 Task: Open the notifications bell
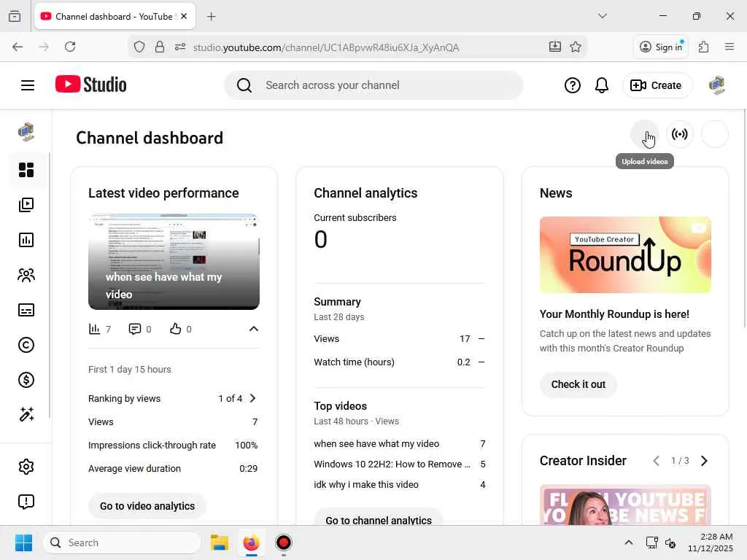coord(602,85)
